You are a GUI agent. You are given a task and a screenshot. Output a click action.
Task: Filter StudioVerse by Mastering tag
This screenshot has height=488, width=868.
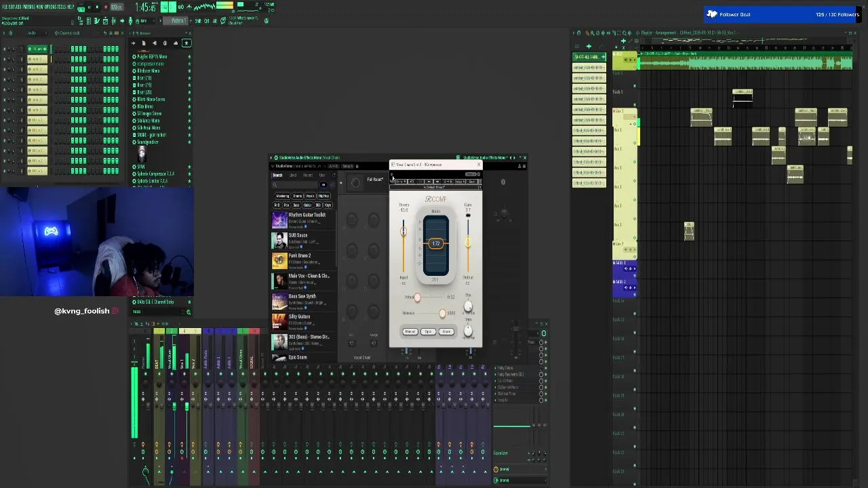point(283,196)
